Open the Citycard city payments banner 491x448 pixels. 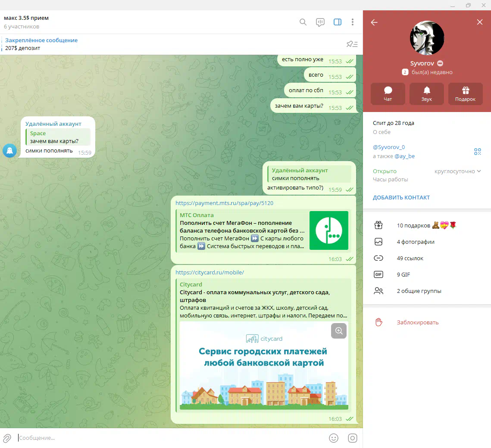264,366
